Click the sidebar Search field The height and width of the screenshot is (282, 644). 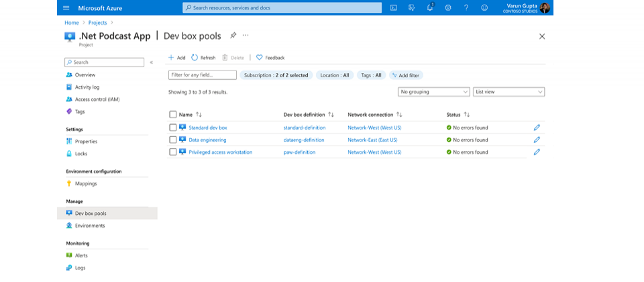click(105, 62)
